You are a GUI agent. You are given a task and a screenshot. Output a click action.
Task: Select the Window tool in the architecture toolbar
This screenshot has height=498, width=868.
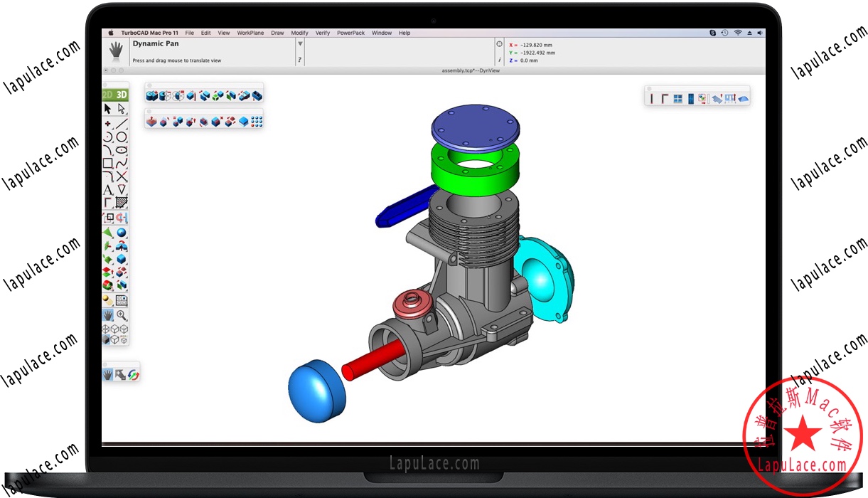(678, 97)
